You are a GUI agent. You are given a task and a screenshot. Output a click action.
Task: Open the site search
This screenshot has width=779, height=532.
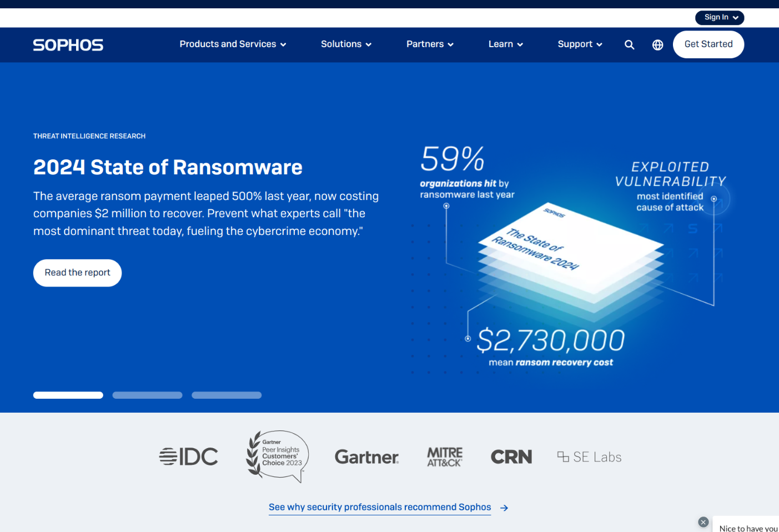tap(629, 44)
